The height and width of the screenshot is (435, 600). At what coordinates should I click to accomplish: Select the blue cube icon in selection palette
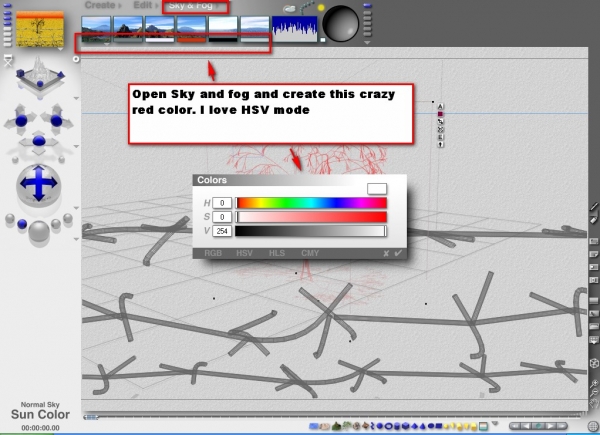point(406,426)
